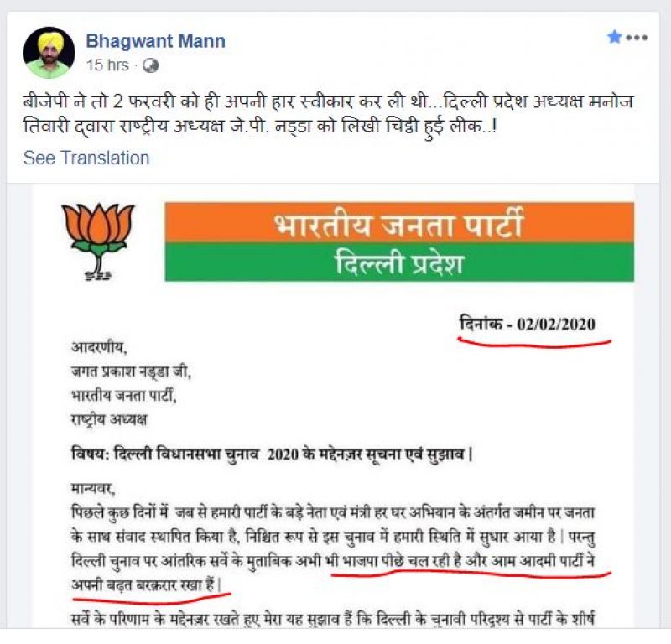Viewport: 671px width, 644px height.
Task: Click See Translation under the post
Action: (86, 158)
